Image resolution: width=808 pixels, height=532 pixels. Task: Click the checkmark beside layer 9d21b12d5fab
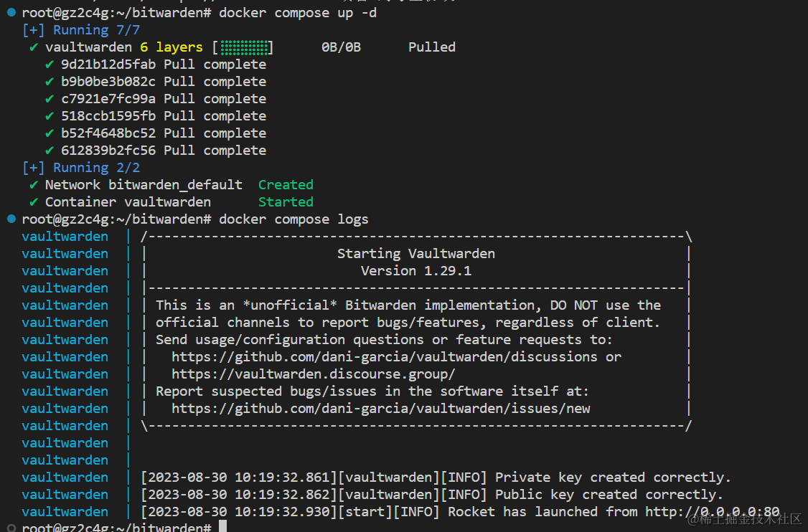tap(50, 65)
